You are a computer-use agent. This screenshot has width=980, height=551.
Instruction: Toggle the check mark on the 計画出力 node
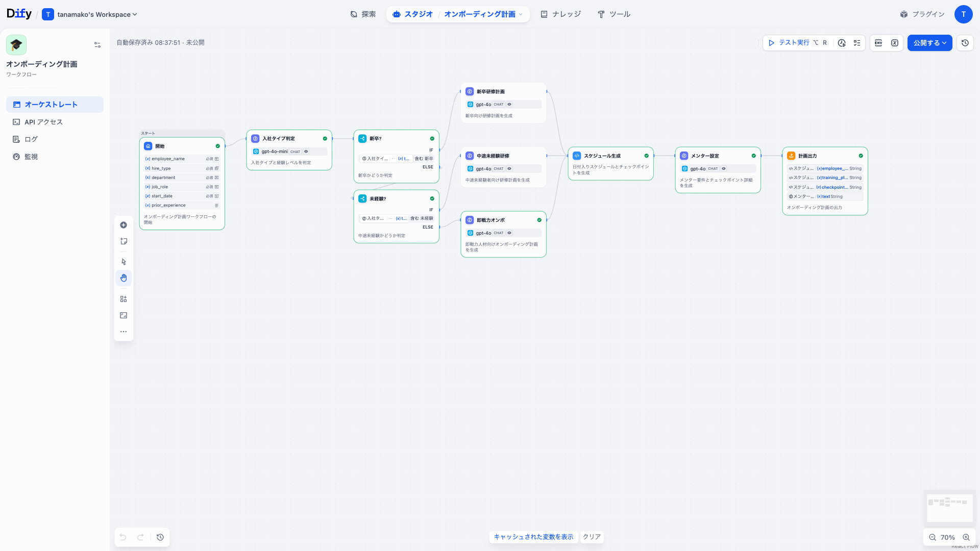[861, 156]
